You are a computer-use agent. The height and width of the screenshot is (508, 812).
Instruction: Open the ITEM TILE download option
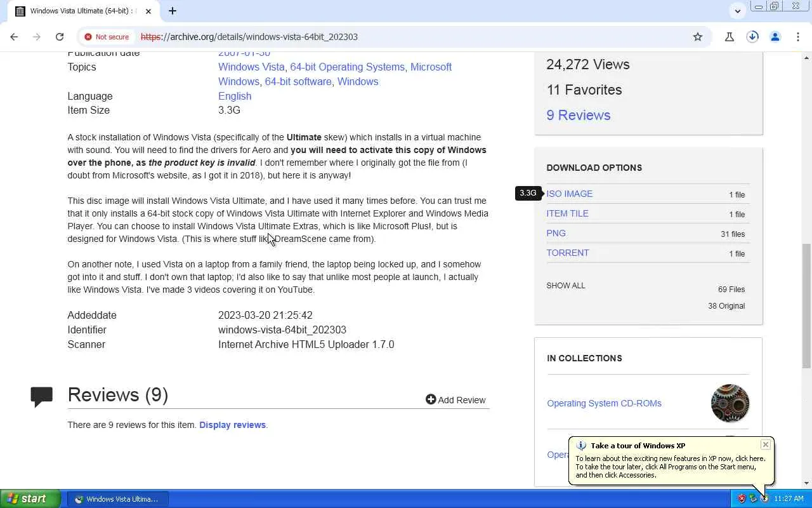(x=567, y=213)
